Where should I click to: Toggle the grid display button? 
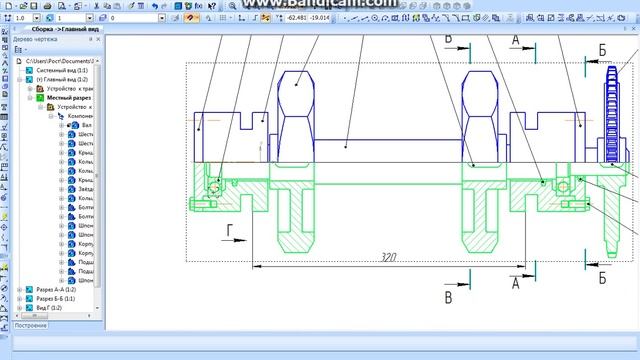point(222,18)
